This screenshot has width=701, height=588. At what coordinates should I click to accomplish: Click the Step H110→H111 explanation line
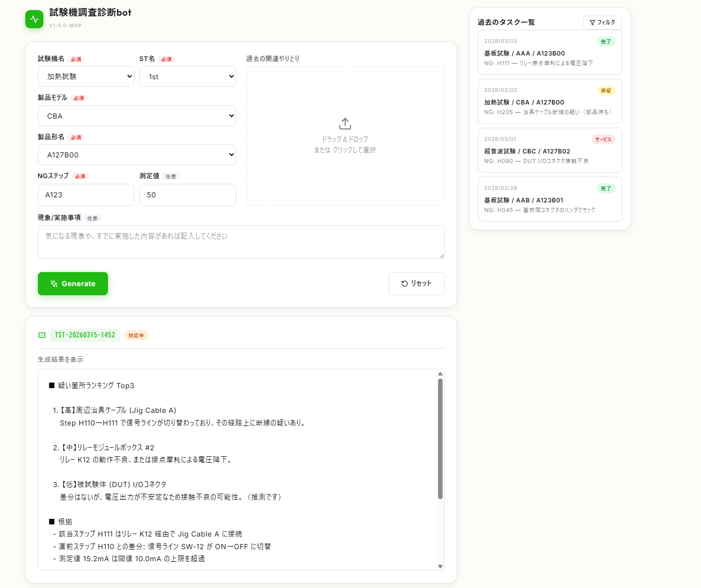184,423
